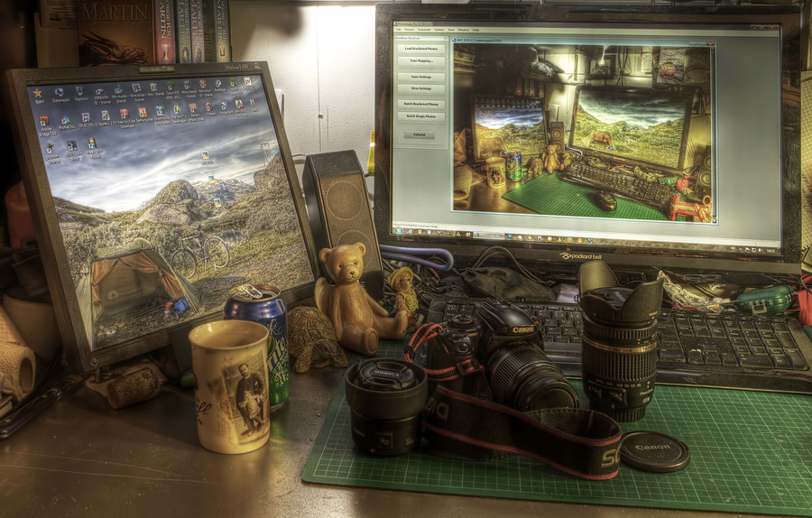Open the Automate menu
Image resolution: width=812 pixels, height=518 pixels.
(424, 30)
